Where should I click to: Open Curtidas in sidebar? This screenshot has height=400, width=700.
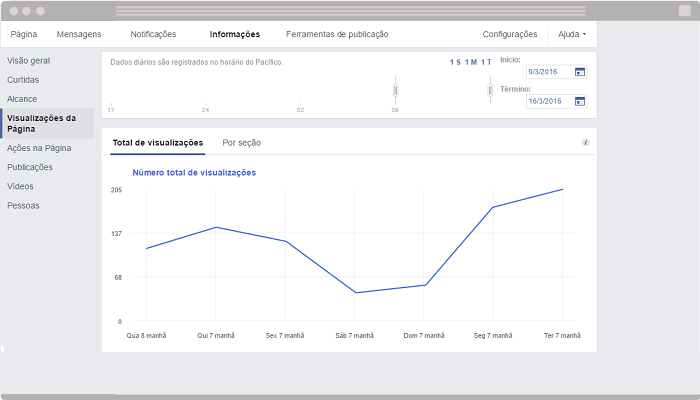23,80
